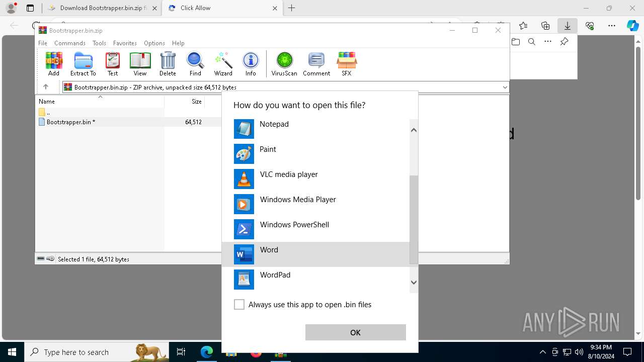Open the File menu in WinRAR

43,43
